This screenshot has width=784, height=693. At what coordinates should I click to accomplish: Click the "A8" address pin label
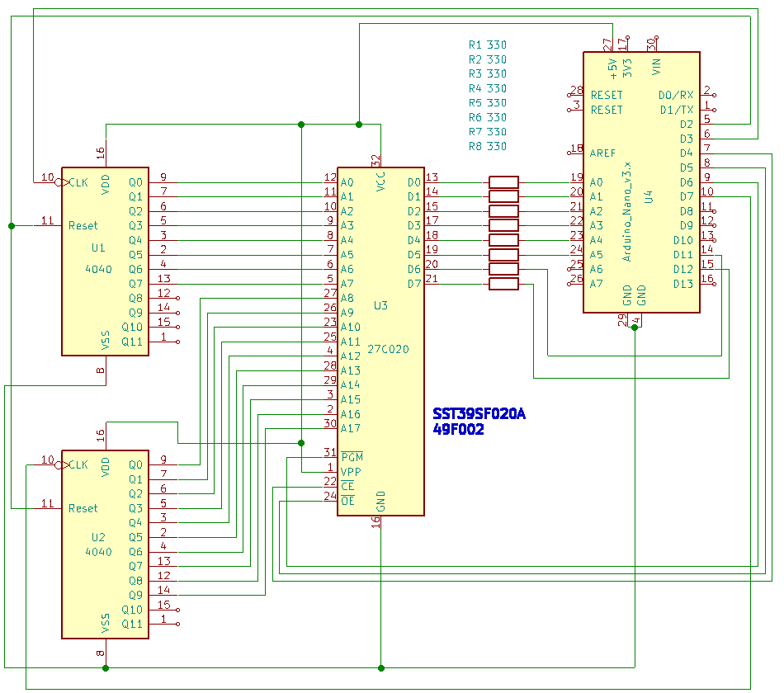point(347,299)
